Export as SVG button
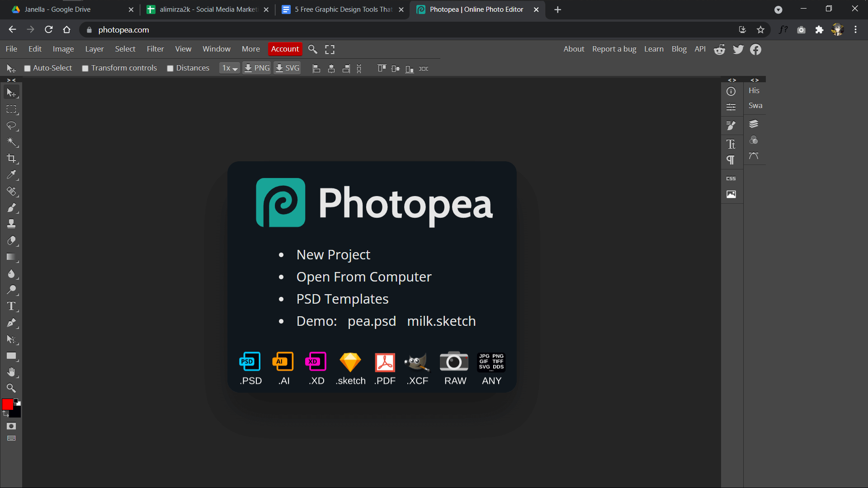This screenshot has height=488, width=868. [x=288, y=68]
